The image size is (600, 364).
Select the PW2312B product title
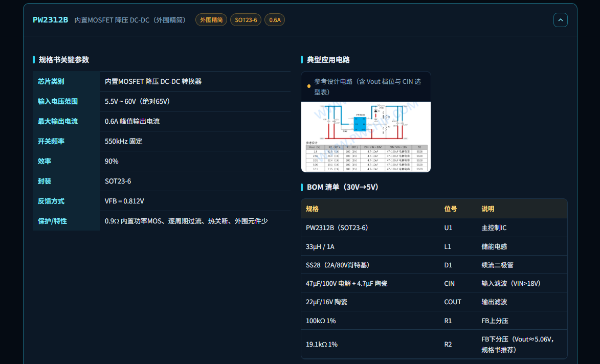51,20
